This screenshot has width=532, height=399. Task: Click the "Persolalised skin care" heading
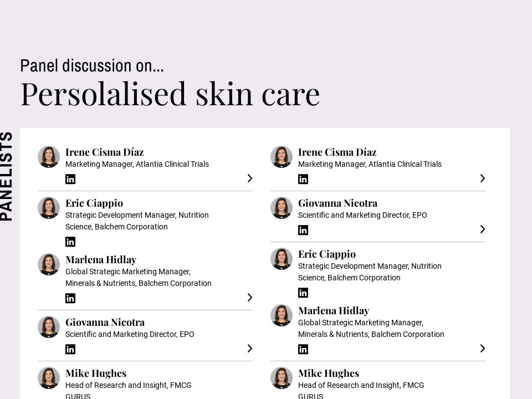(170, 93)
